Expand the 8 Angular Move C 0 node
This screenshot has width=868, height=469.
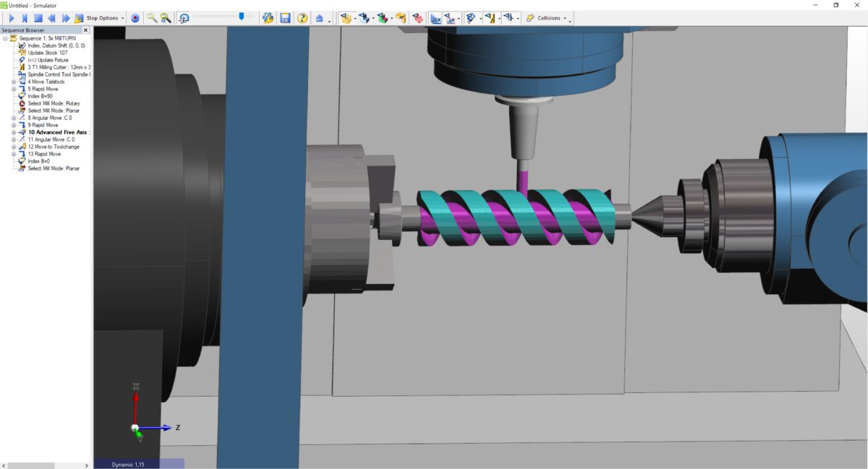click(13, 119)
